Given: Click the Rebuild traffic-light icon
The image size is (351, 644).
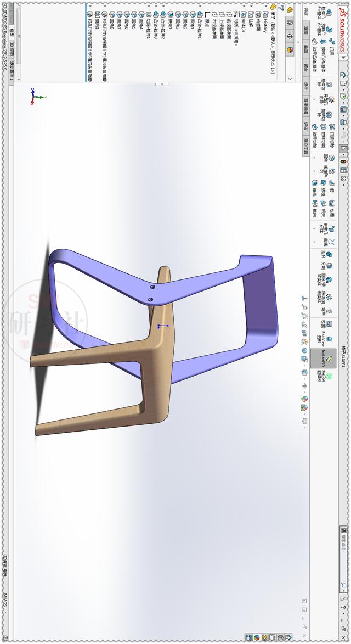Looking at the screenshot, I should 343,161.
